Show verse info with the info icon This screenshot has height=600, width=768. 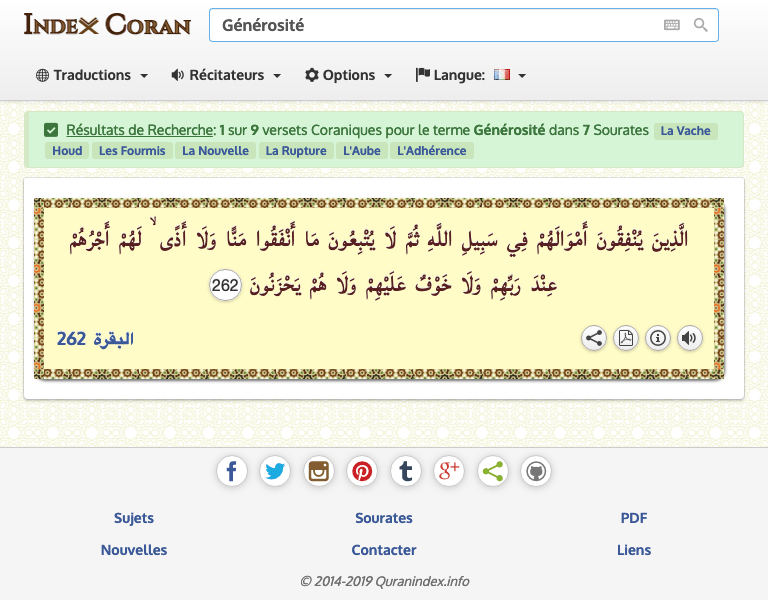point(658,338)
